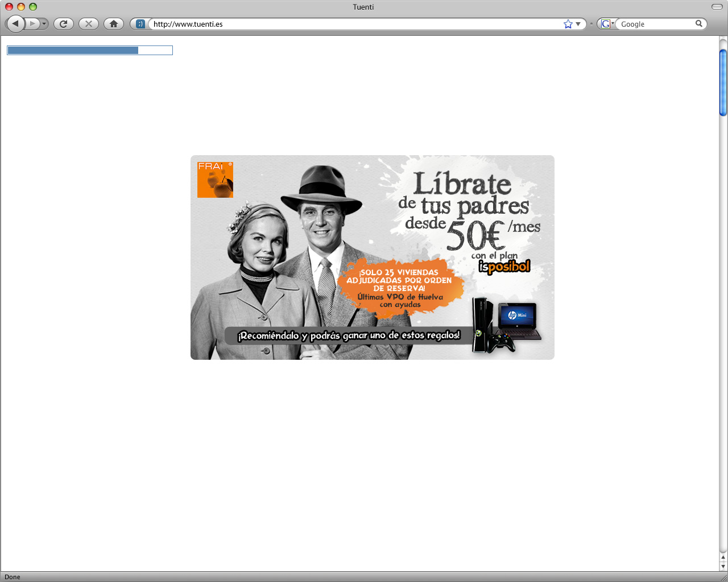This screenshot has height=582, width=728.
Task: Click the '¡Recomiéndalo y podrás ganar' strip
Action: click(x=349, y=335)
